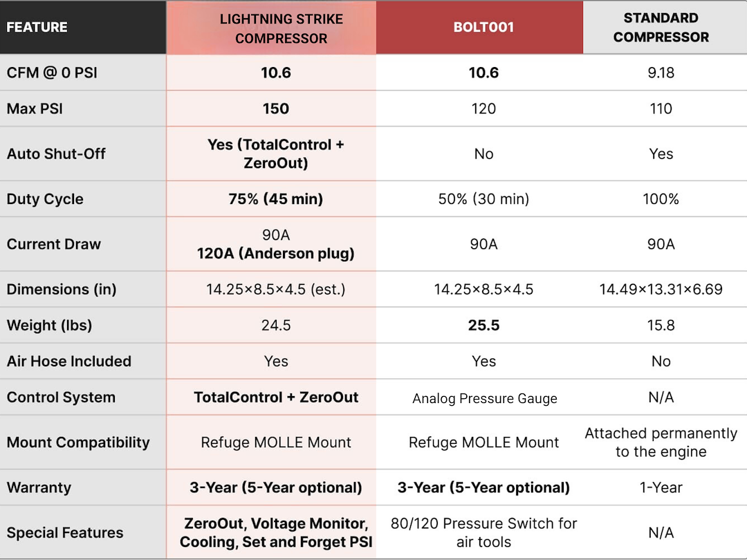Select the CFM @ 0 PSI row label
747x560 pixels.
(x=52, y=73)
